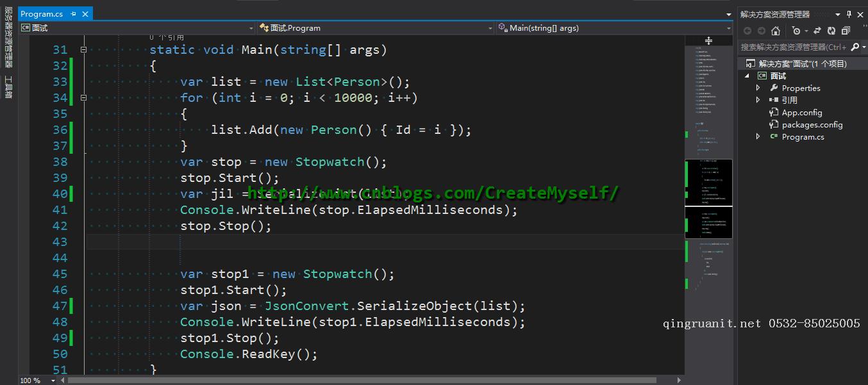This screenshot has width=868, height=385.
Task: Click the editor split-window handle icon
Action: click(708, 40)
